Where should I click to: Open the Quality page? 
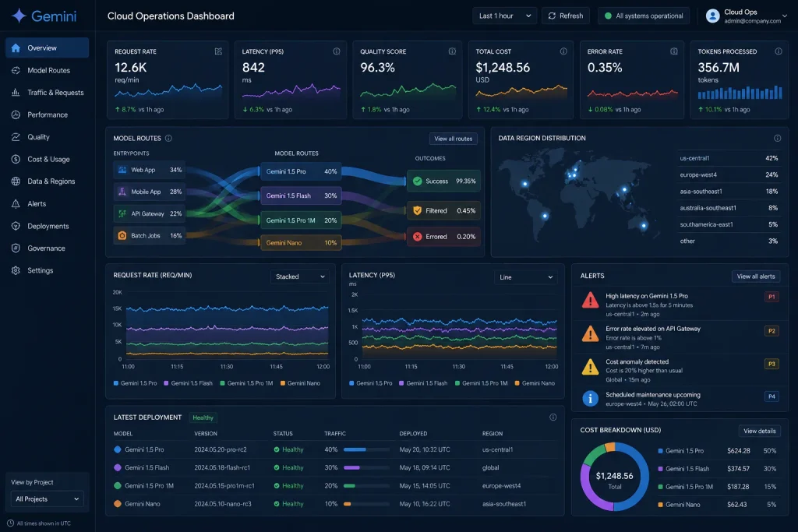tap(47, 137)
